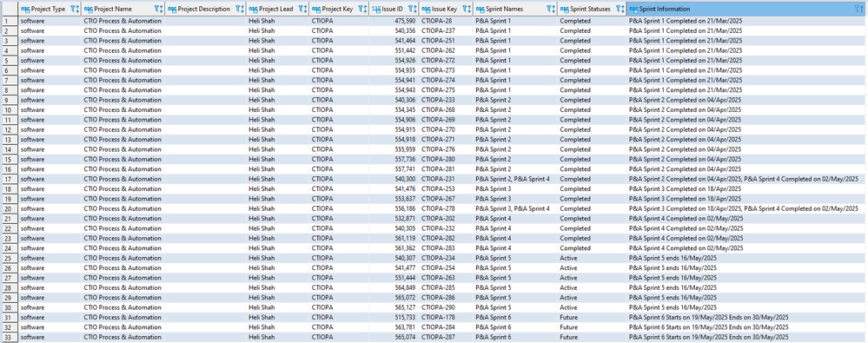Click Issue Key cell CTIOPA-231
Viewport: 868px width, 343px height.
click(447, 179)
